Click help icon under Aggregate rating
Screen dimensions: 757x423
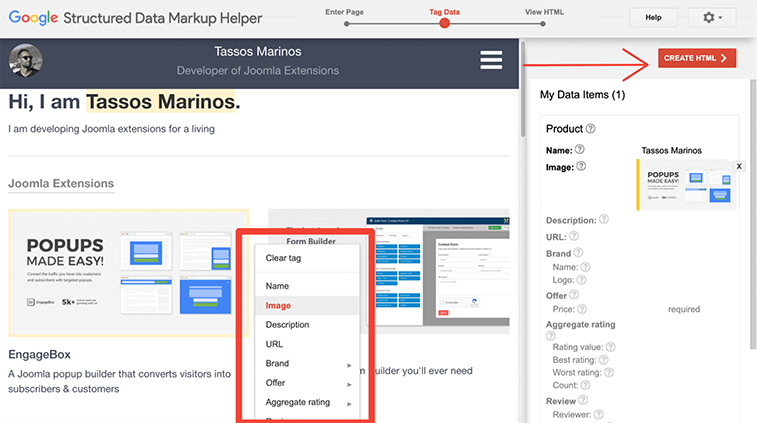pos(550,336)
